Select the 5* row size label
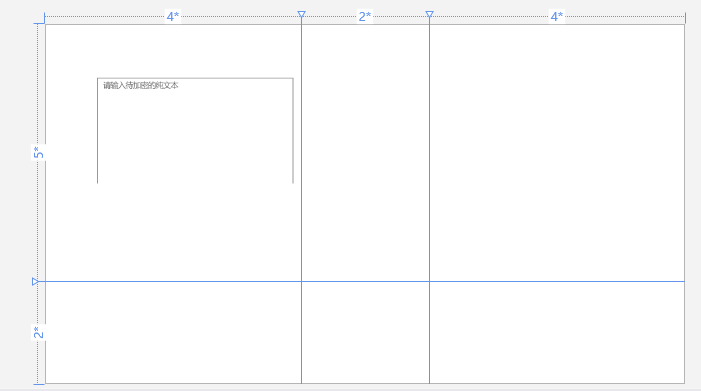 pyautogui.click(x=38, y=152)
